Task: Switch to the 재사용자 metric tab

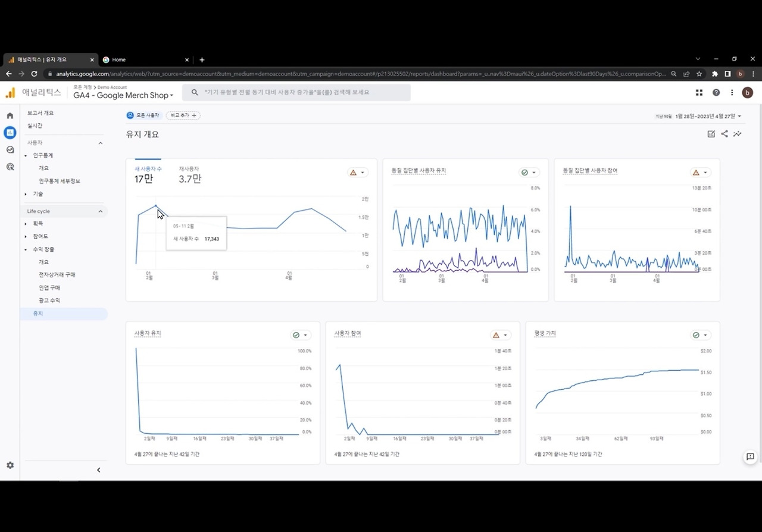Action: coord(190,175)
